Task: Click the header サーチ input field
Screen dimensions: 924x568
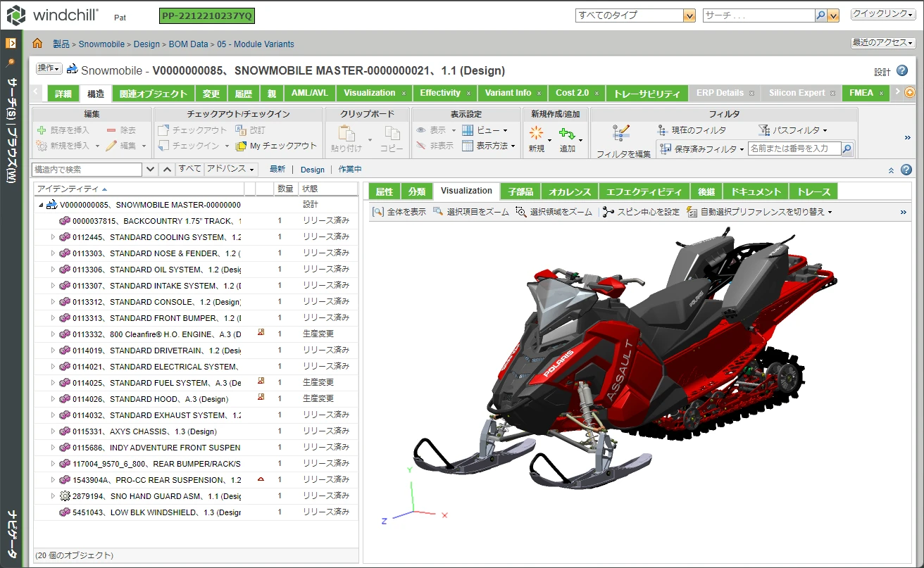Action: pyautogui.click(x=758, y=15)
